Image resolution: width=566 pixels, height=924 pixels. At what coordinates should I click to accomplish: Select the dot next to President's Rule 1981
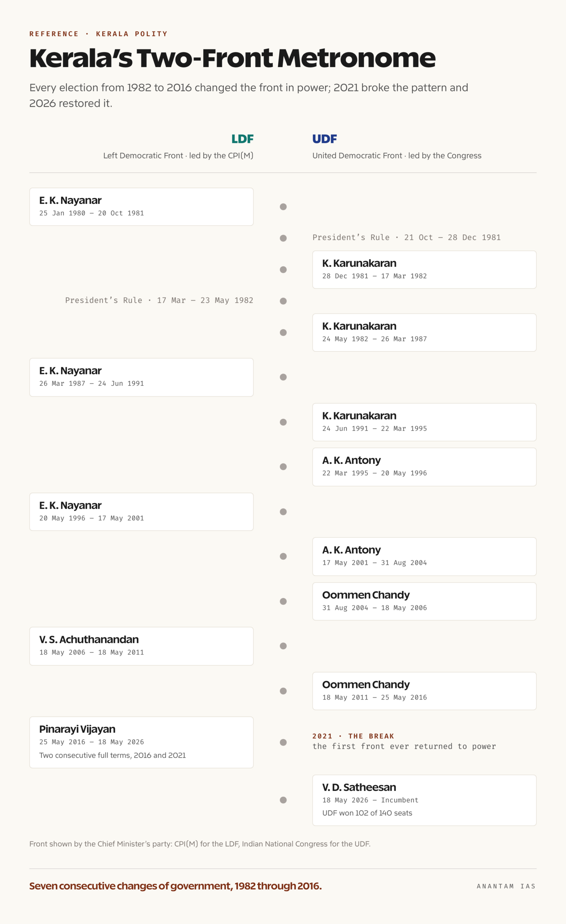pos(283,238)
